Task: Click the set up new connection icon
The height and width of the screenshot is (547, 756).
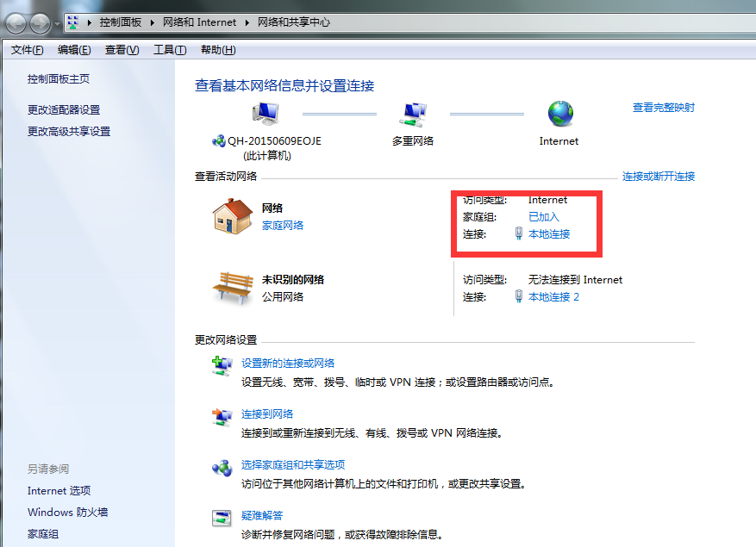Action: tap(222, 365)
